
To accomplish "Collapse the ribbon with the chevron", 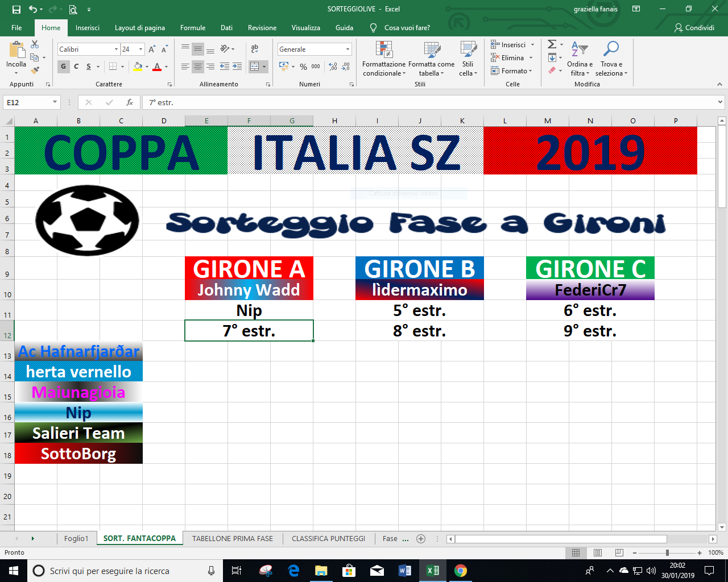I will point(719,84).
